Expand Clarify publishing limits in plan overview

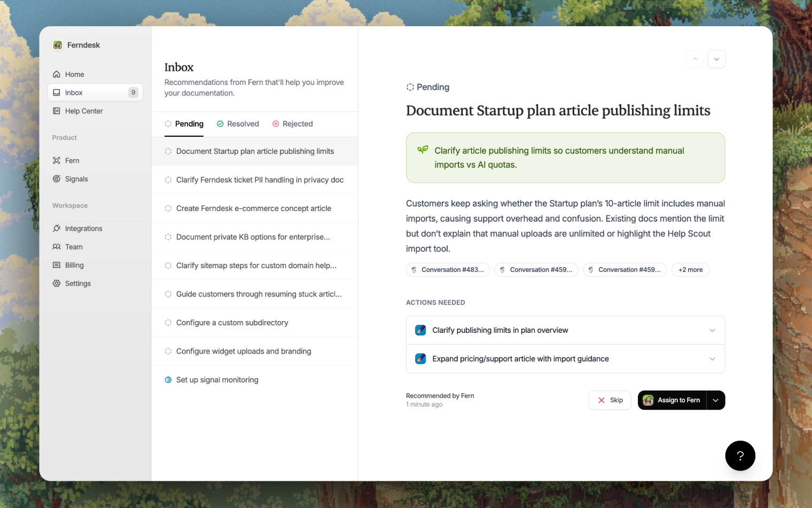(712, 330)
